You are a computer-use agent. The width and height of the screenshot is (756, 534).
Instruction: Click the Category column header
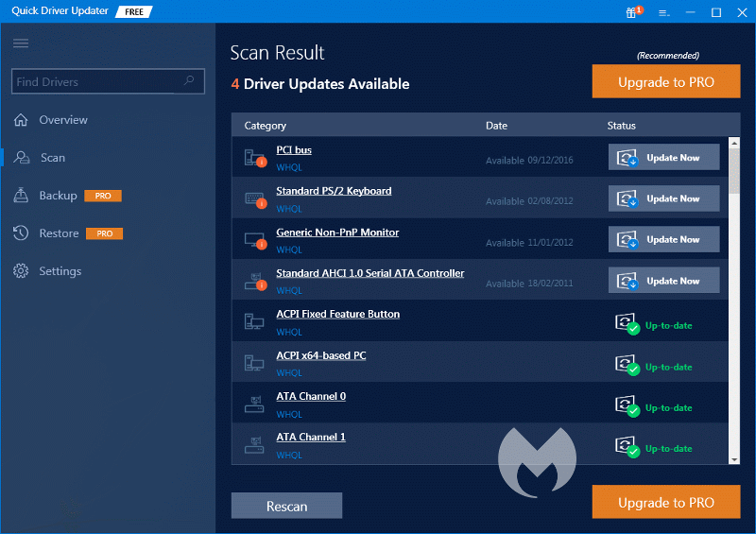266,126
